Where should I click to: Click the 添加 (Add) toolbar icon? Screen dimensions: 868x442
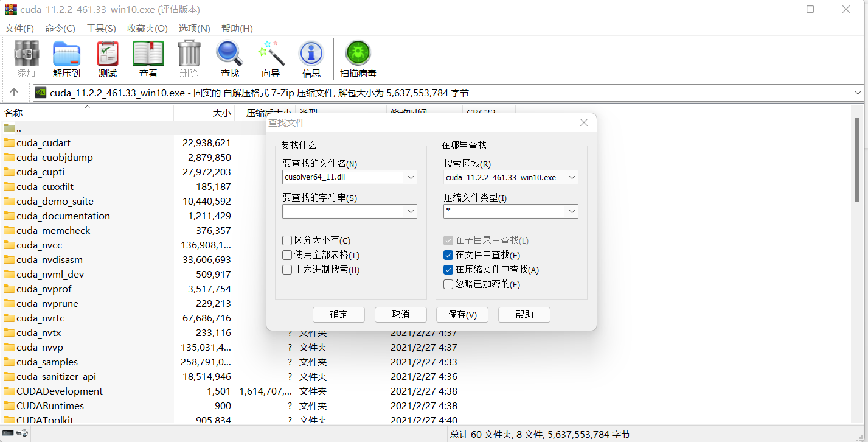(x=26, y=54)
